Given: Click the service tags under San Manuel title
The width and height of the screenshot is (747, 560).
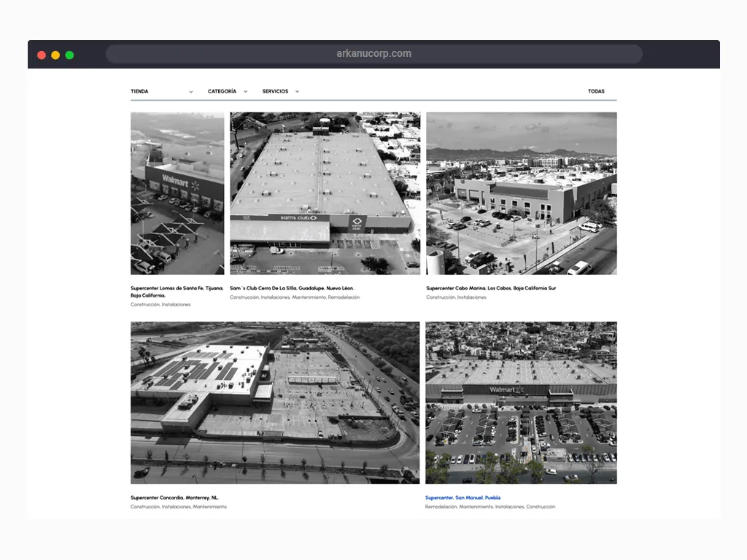Looking at the screenshot, I should (x=489, y=507).
